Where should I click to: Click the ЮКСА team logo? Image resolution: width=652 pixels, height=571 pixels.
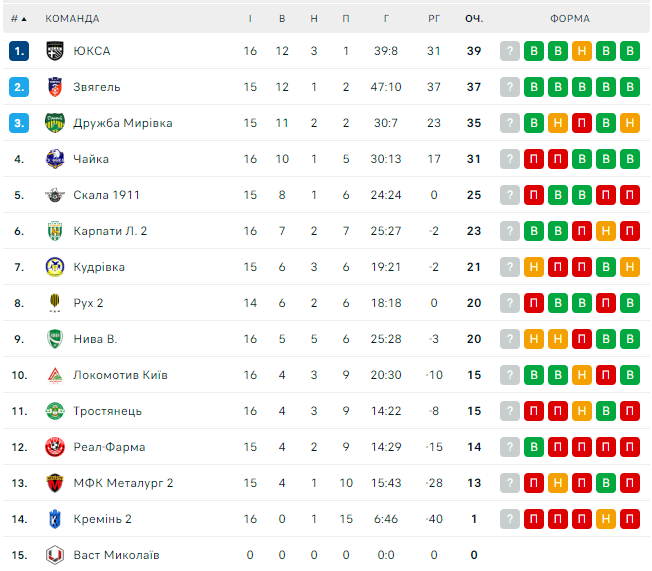[x=55, y=51]
